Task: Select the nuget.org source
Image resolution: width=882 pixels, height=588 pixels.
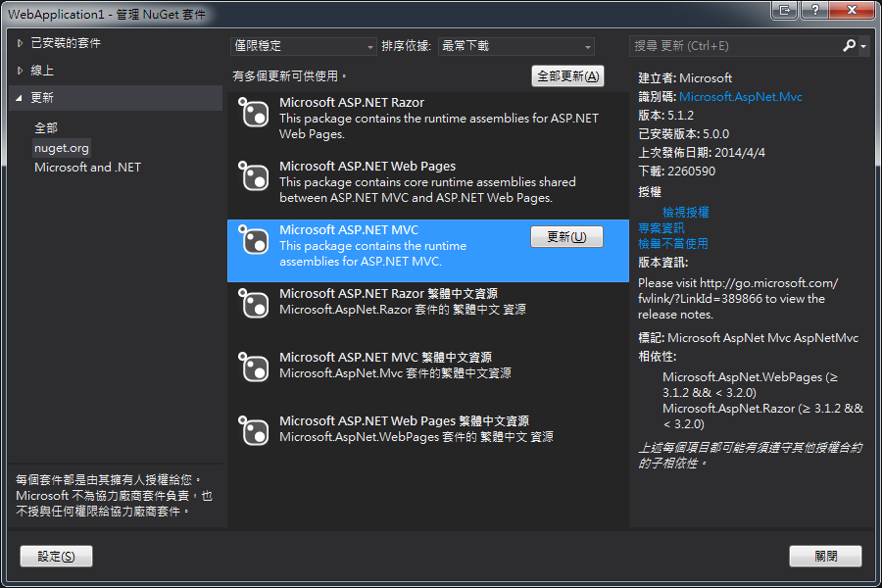Action: tap(62, 148)
